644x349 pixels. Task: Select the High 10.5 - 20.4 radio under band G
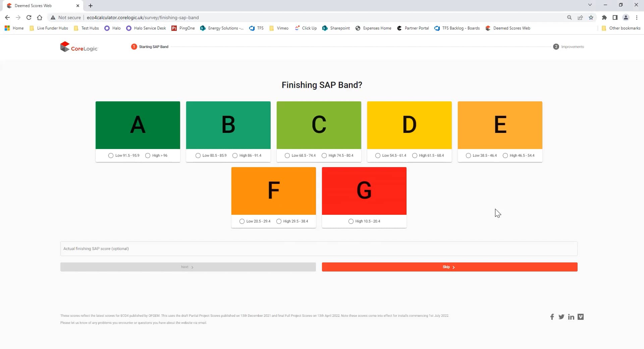tap(351, 221)
